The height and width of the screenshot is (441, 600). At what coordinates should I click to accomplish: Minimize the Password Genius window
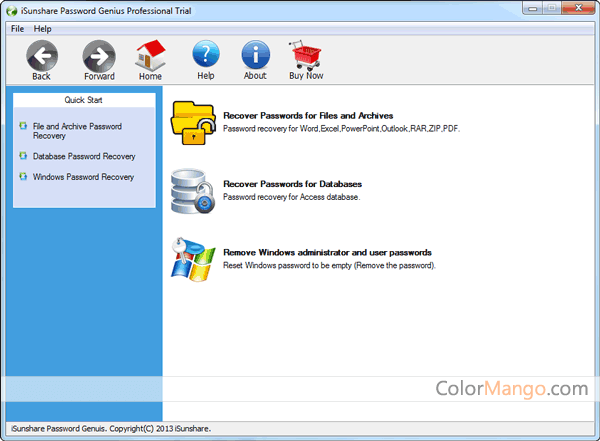tap(533, 8)
